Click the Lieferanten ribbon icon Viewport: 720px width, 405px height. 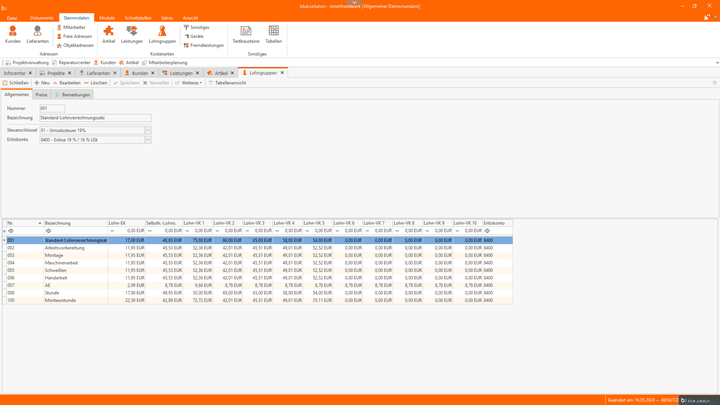click(37, 34)
